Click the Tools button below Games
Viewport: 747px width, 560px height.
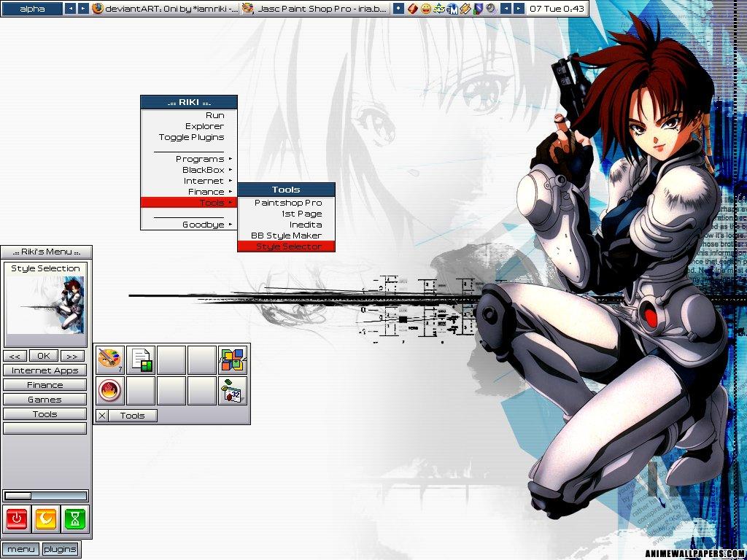pyautogui.click(x=44, y=414)
